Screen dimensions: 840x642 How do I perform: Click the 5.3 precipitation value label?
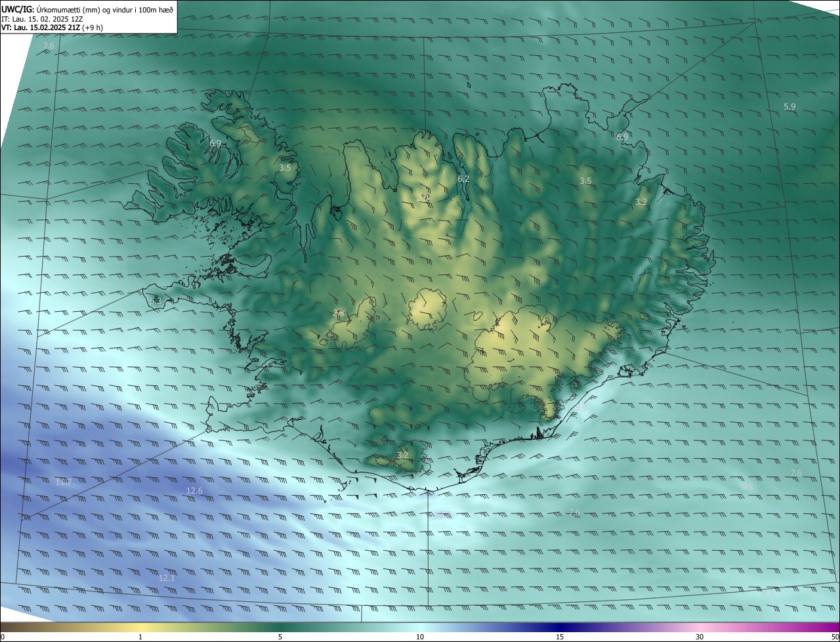tap(156, 301)
